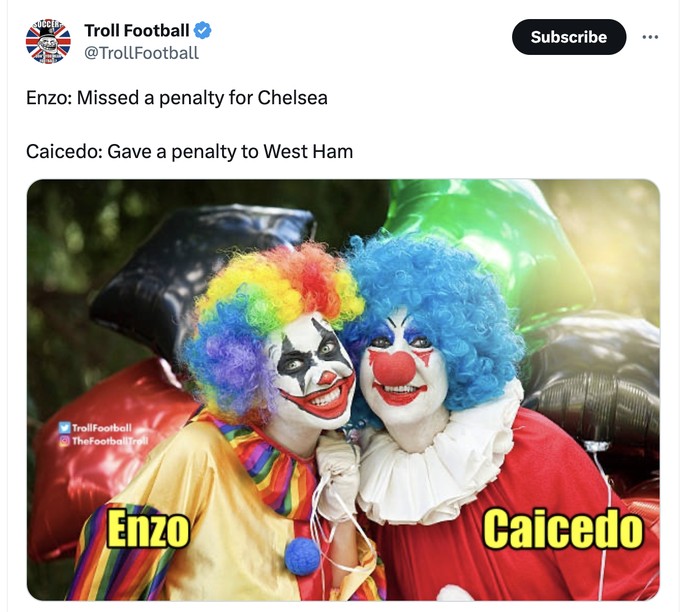Click the Instagram watermark icon in meme
700x612 pixels.
click(x=65, y=441)
